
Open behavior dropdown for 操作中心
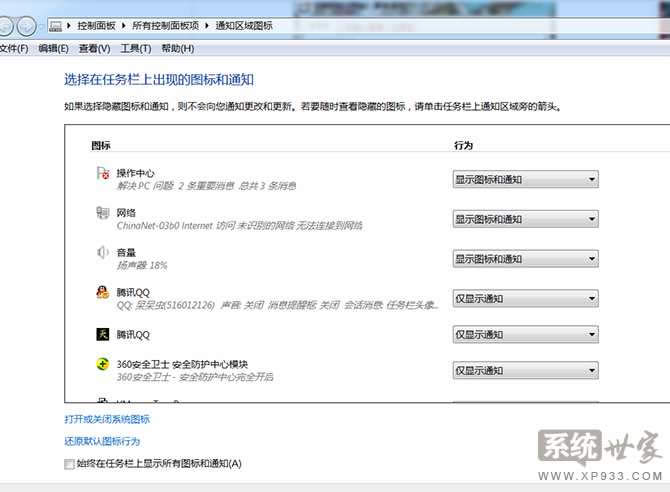click(x=526, y=180)
